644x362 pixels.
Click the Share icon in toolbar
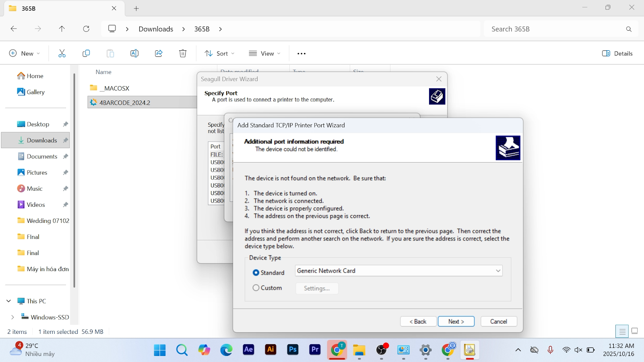point(159,53)
